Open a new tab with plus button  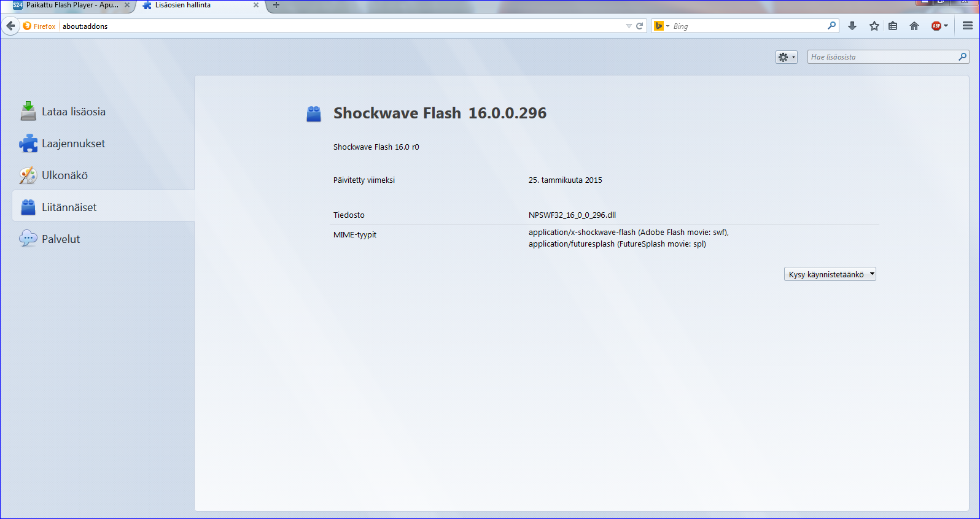(x=276, y=5)
